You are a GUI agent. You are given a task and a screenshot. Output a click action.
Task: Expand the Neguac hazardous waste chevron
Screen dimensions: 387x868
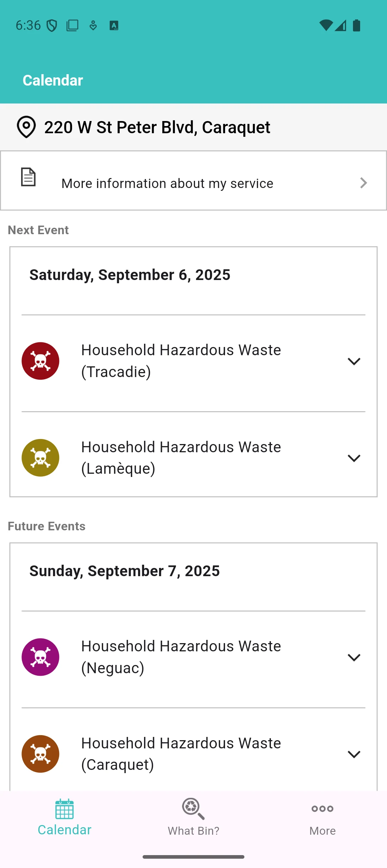point(354,657)
